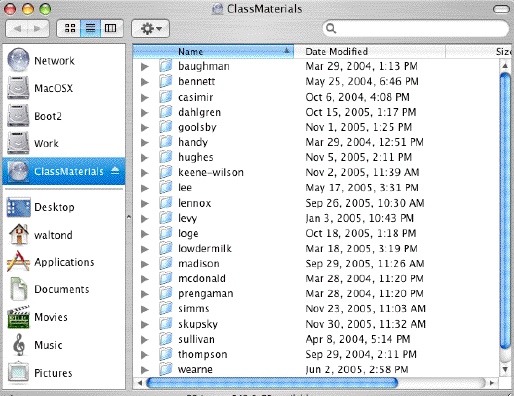514x396 pixels.
Task: Select the simms folder name
Action: click(194, 309)
